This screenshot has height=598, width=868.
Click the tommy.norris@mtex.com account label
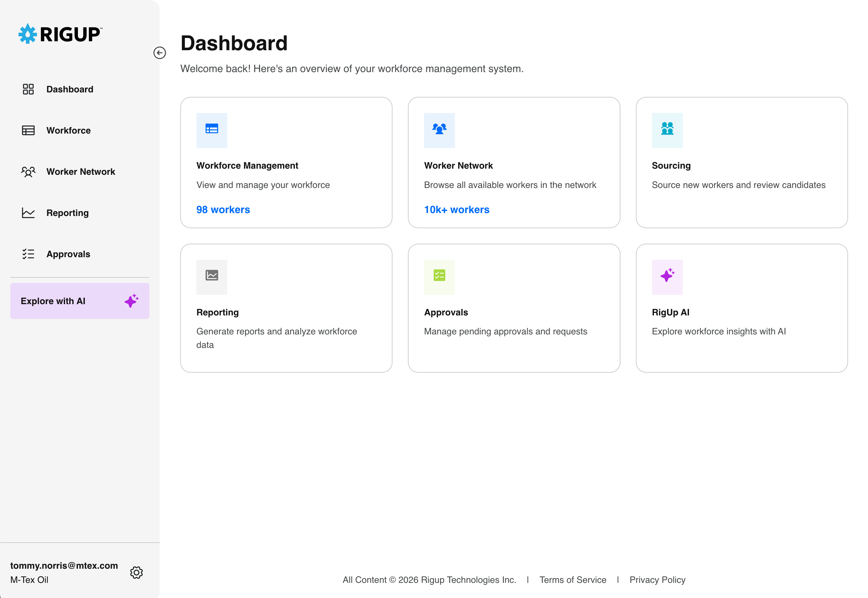64,565
